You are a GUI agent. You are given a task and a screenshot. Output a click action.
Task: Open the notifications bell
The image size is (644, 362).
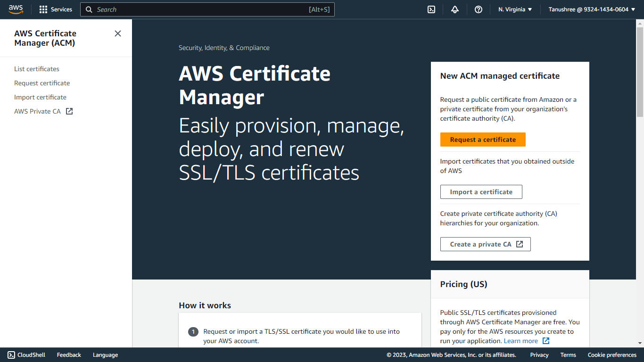tap(455, 9)
